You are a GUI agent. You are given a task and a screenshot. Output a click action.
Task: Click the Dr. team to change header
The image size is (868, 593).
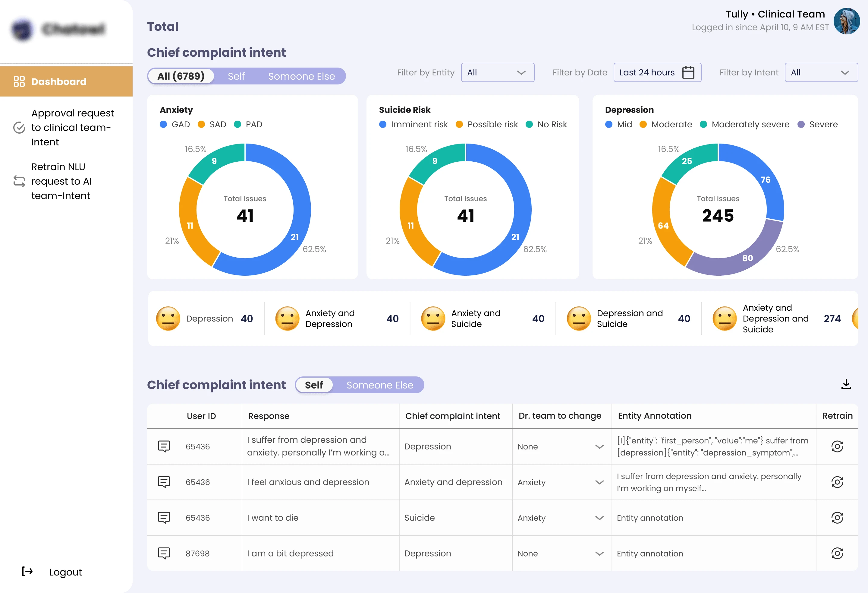(559, 416)
